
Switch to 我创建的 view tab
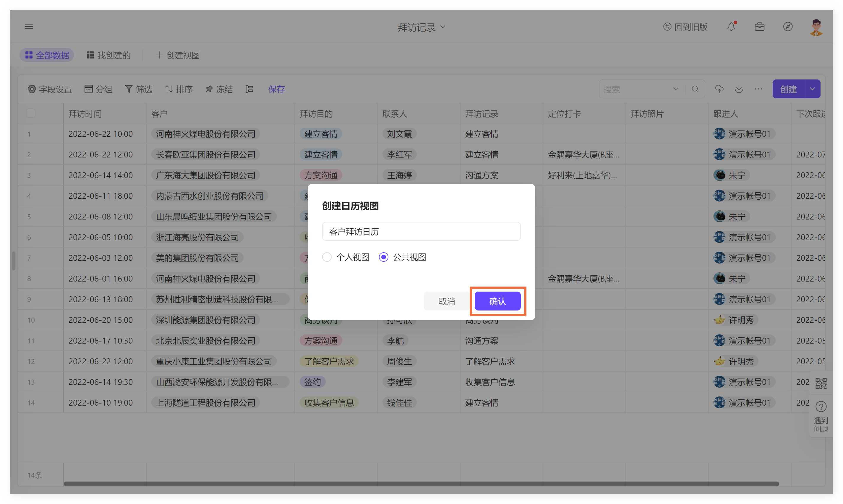[109, 55]
